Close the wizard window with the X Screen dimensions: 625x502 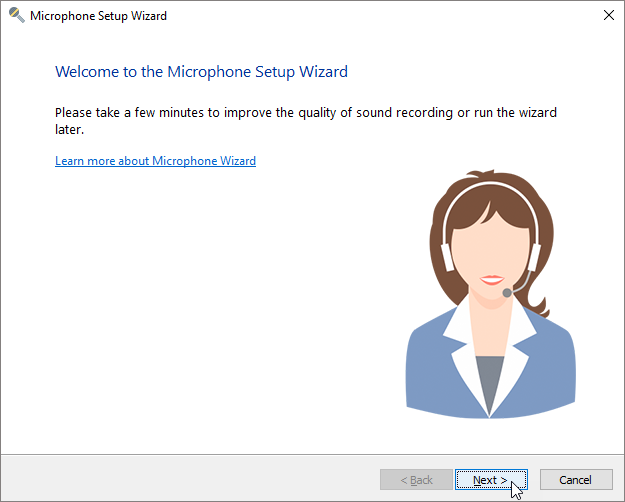(608, 16)
